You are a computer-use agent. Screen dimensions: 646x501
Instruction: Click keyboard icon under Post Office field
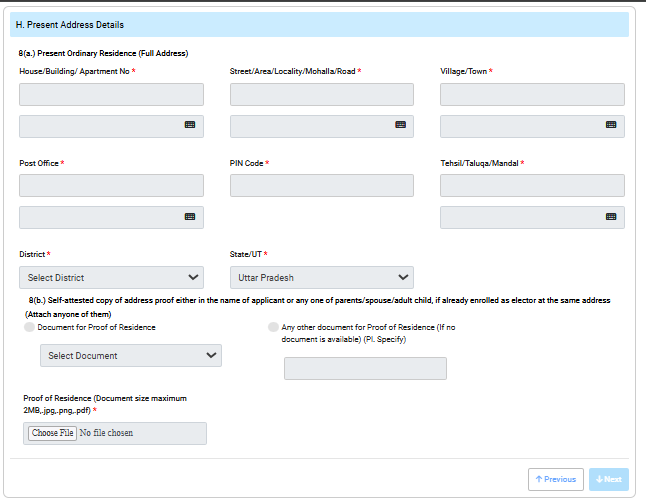tap(189, 216)
